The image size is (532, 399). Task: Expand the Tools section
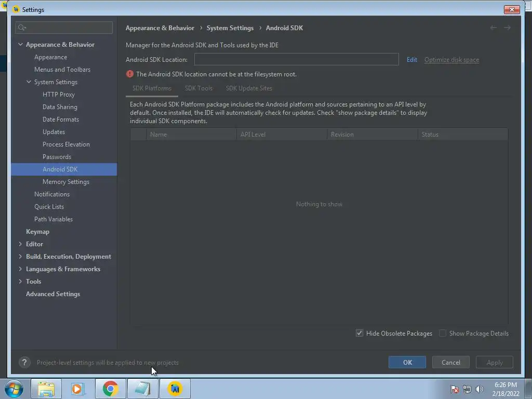pyautogui.click(x=20, y=281)
